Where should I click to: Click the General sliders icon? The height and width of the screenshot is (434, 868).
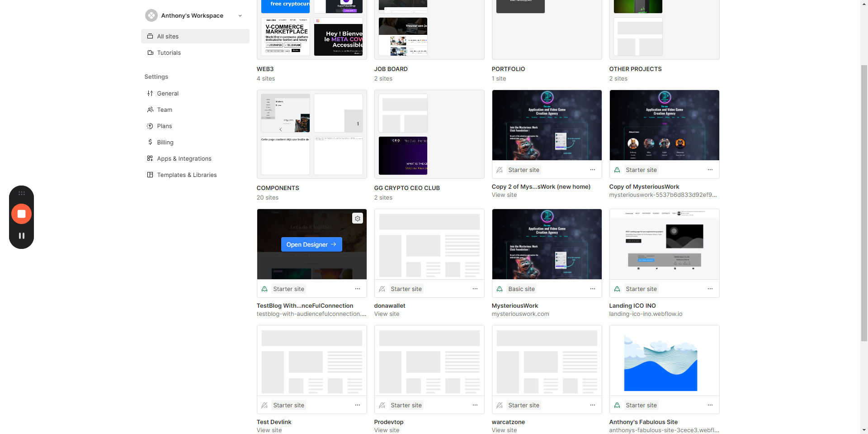point(150,93)
